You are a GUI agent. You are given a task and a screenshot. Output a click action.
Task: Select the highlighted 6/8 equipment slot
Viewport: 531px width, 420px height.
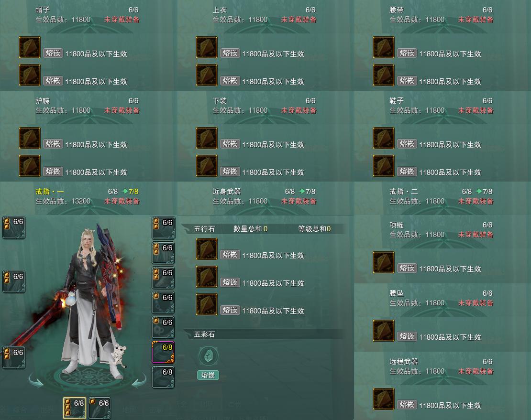[x=163, y=352]
